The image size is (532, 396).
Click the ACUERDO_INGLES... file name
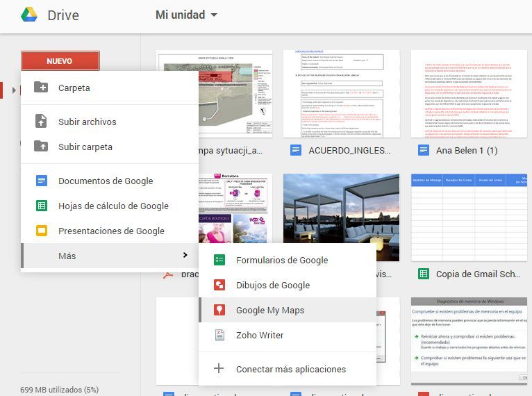[349, 150]
